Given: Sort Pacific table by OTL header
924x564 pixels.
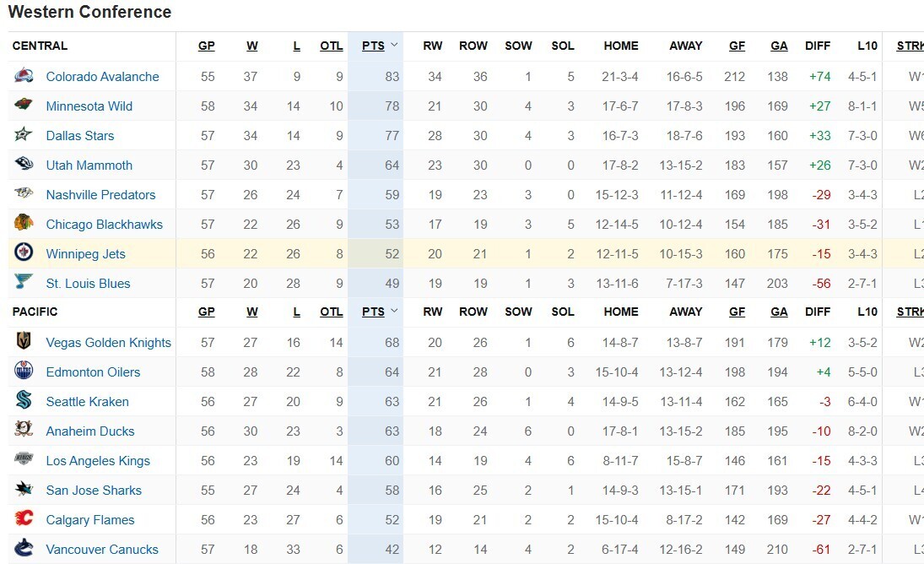Looking at the screenshot, I should coord(331,312).
